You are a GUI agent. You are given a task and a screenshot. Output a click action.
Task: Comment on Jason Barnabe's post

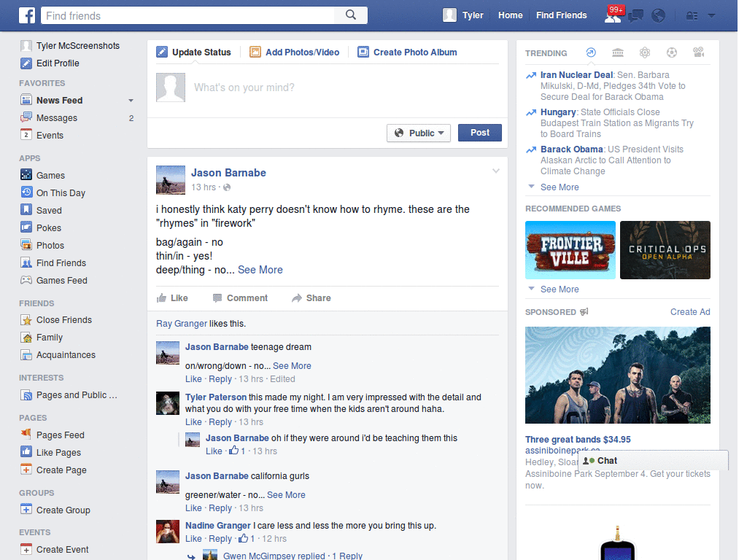[240, 298]
